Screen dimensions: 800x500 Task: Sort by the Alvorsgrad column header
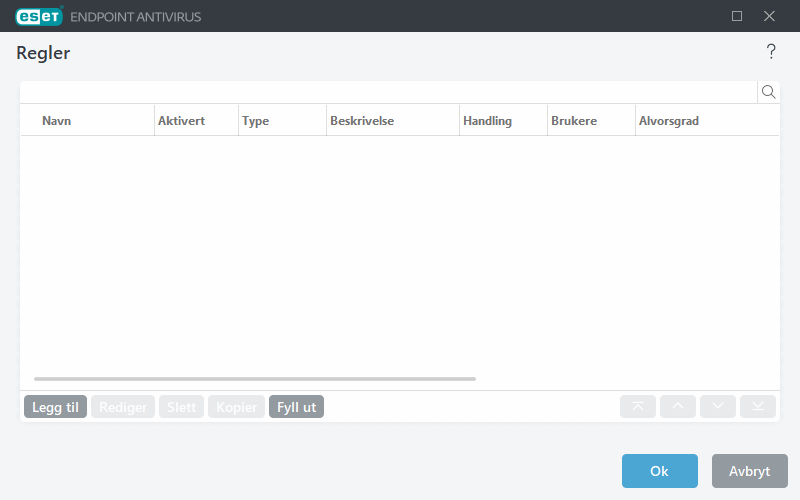668,121
